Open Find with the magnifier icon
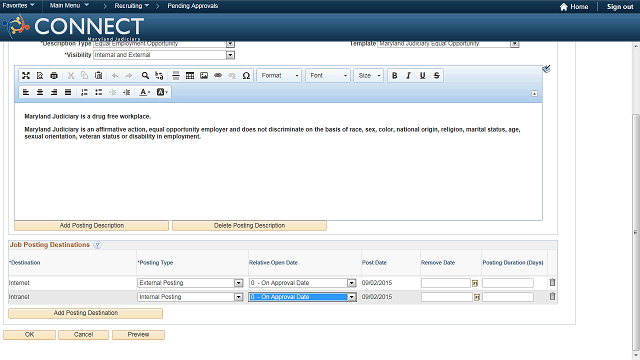The image size is (640, 360). click(x=145, y=76)
